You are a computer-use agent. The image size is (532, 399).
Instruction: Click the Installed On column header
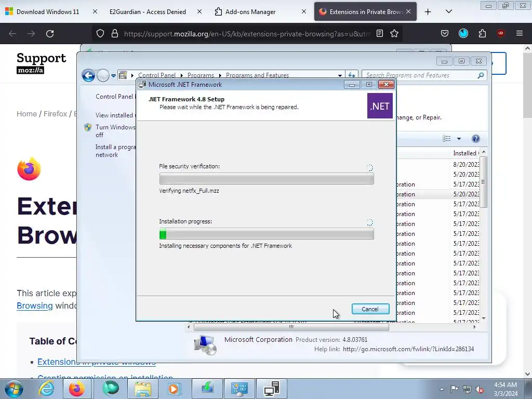[466, 153]
